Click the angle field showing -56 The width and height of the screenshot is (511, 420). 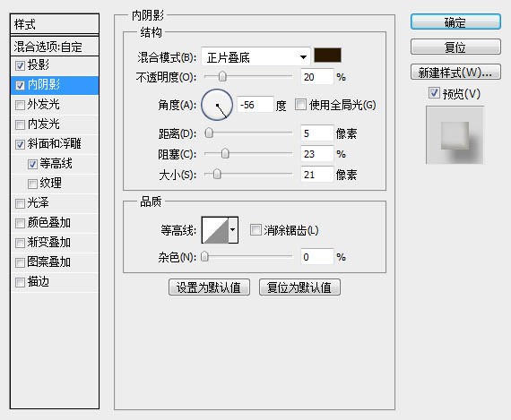pyautogui.click(x=255, y=105)
